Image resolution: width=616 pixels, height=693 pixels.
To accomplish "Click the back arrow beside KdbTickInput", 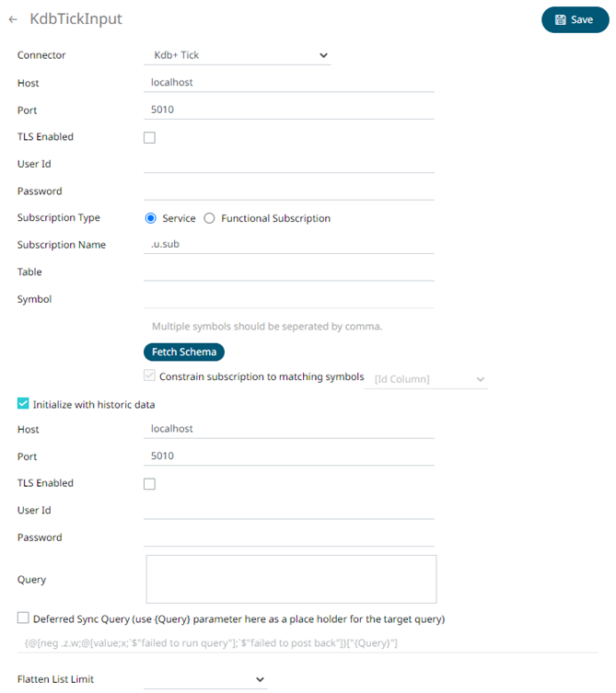I will 13,19.
